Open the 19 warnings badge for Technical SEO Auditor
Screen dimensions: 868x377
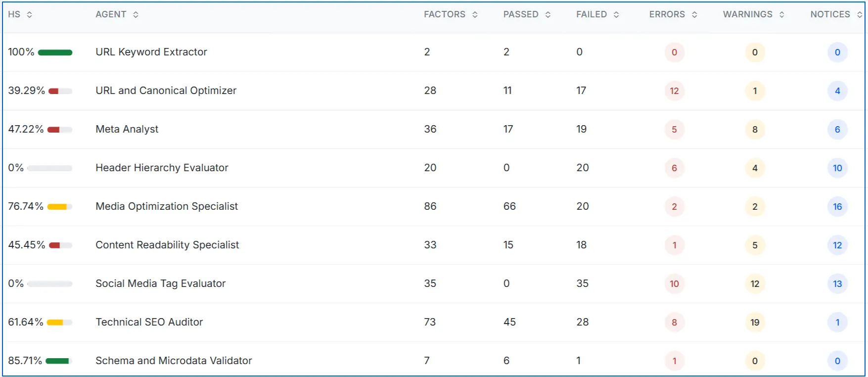pyautogui.click(x=754, y=322)
